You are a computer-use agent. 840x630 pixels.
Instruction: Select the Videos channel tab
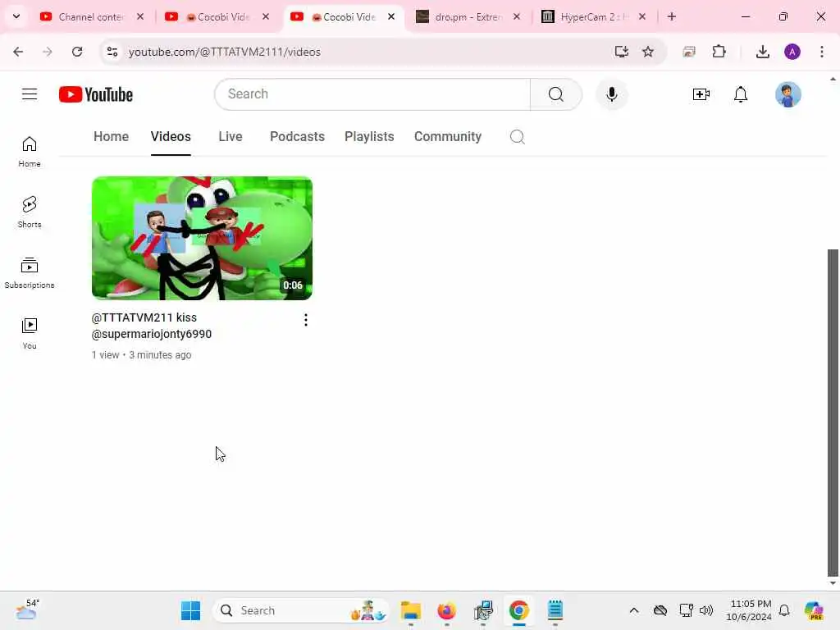click(x=171, y=137)
